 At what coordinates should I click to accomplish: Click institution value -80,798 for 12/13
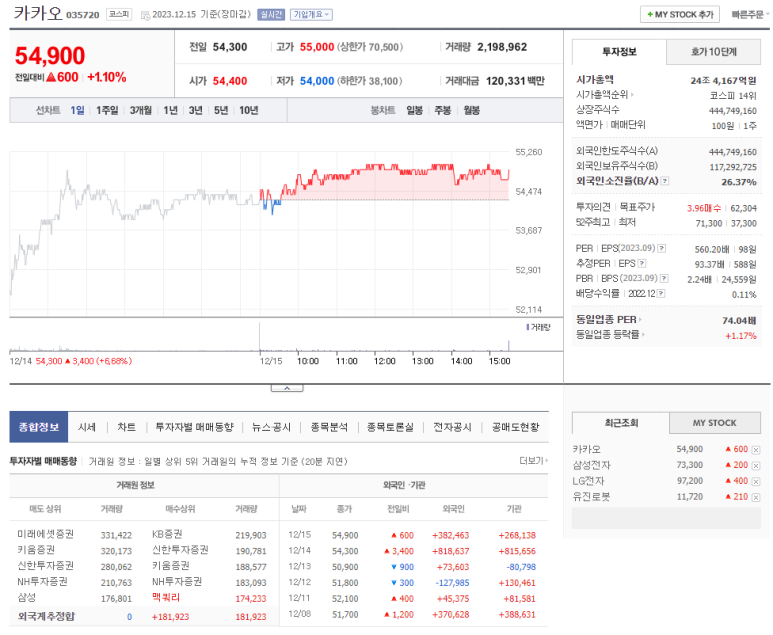pos(521,567)
